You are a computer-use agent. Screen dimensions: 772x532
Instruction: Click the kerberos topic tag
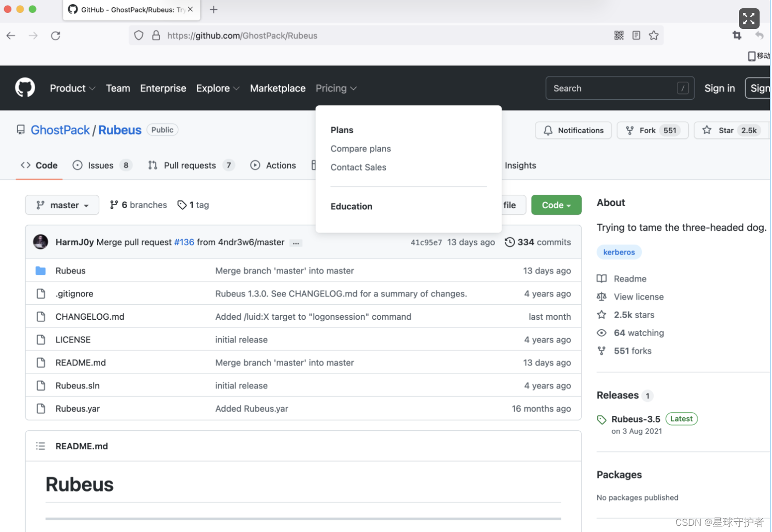coord(619,252)
